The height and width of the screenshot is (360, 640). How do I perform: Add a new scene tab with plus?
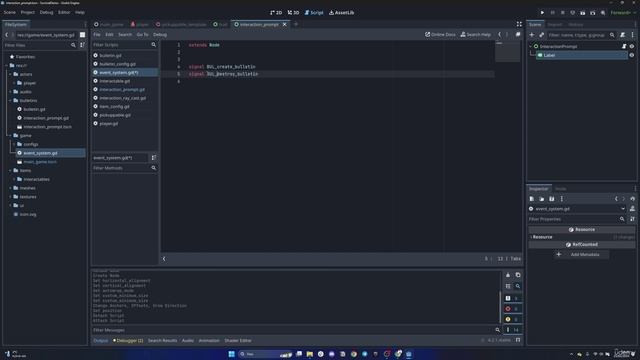click(296, 24)
